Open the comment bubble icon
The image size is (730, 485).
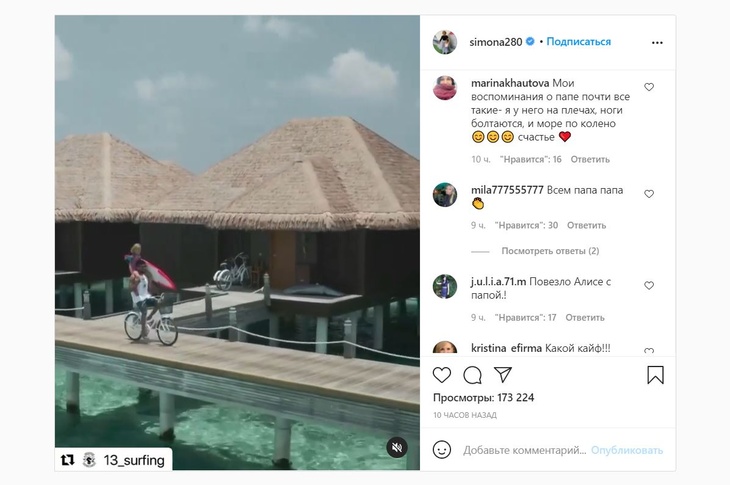(473, 375)
